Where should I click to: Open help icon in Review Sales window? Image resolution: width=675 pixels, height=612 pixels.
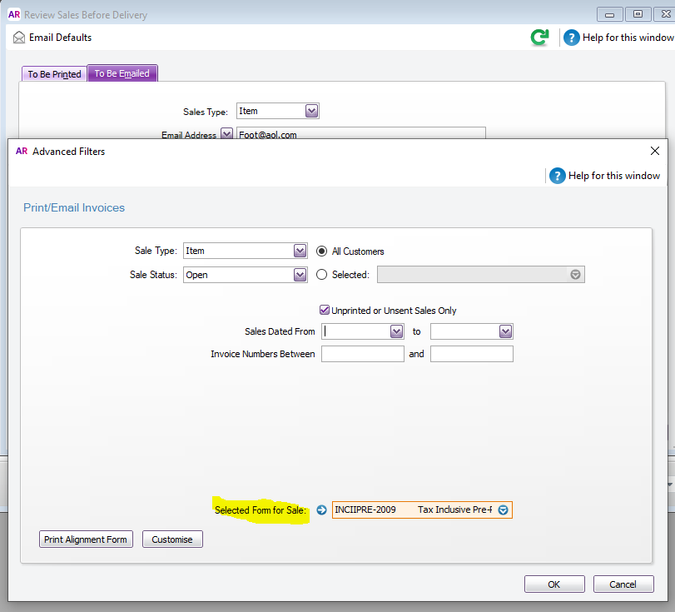tap(571, 37)
